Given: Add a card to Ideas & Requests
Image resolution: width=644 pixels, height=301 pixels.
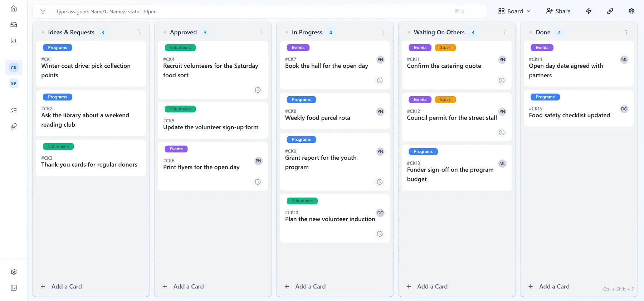Looking at the screenshot, I should tap(61, 286).
